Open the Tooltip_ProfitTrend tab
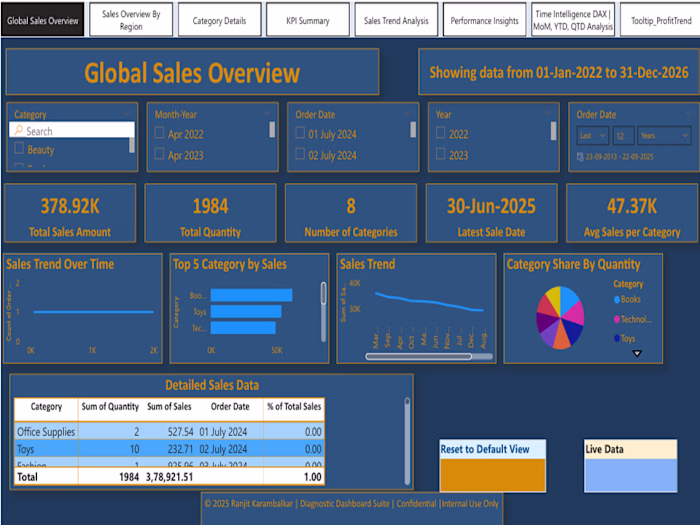Viewport: 700px width, 525px height. 660,20
